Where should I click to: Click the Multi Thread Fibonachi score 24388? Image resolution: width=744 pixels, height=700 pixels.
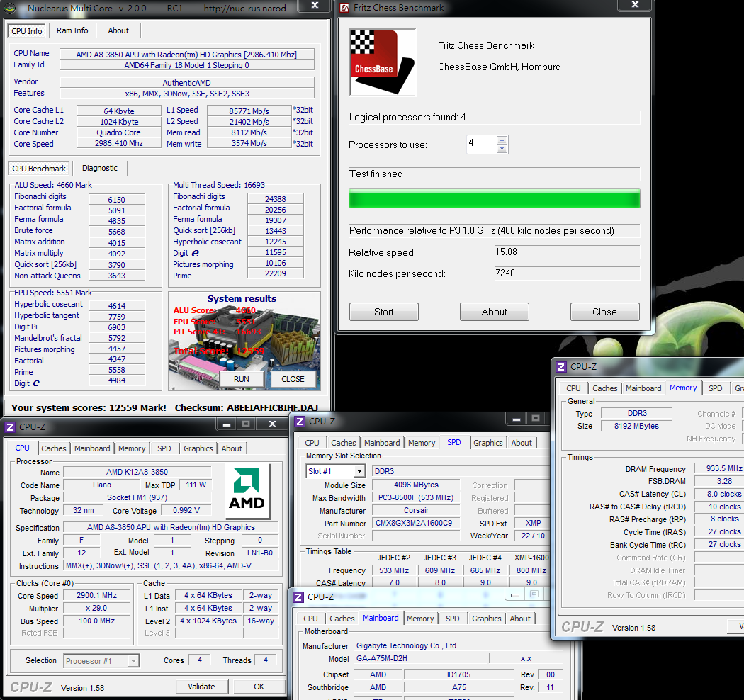(x=276, y=199)
